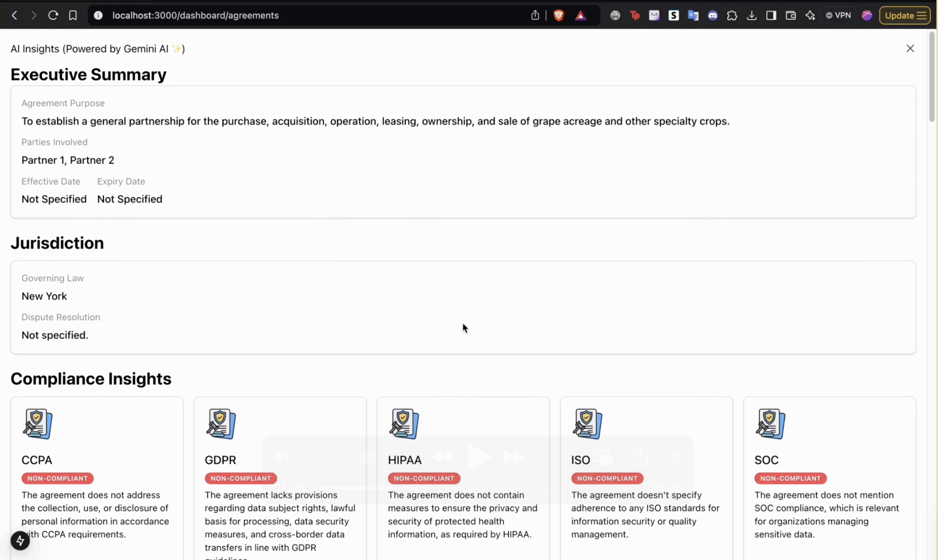Bookmark this page with bookmark icon
The width and height of the screenshot is (938, 560).
click(73, 16)
